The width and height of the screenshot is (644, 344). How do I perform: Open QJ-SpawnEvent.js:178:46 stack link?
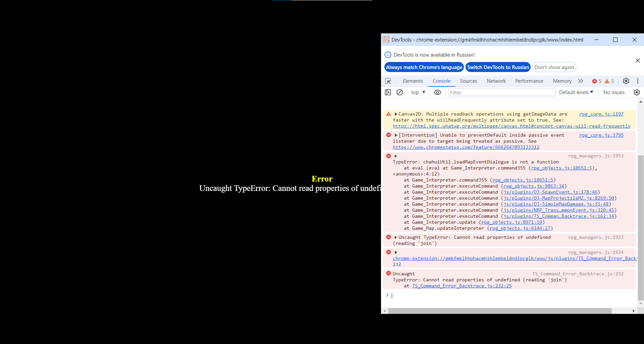coord(550,192)
